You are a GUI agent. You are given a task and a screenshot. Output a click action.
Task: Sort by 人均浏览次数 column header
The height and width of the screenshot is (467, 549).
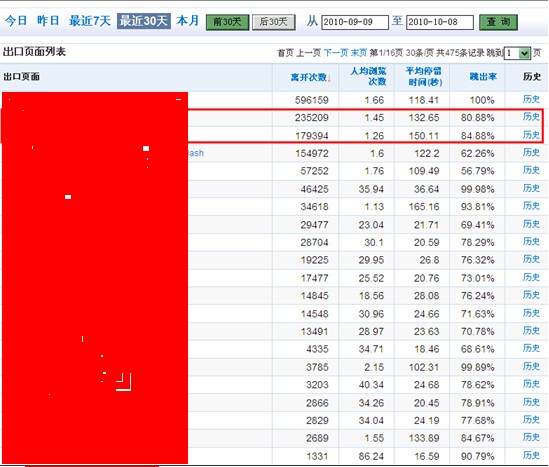[368, 76]
